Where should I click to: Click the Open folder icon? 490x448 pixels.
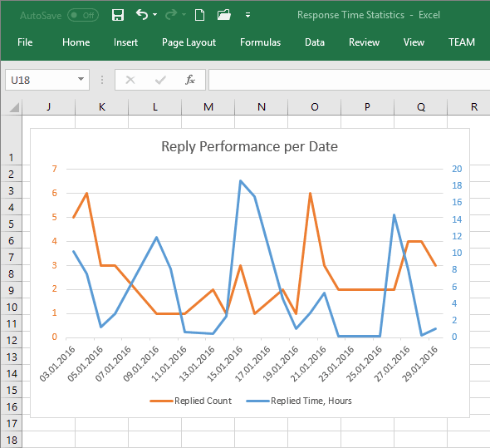pyautogui.click(x=224, y=15)
